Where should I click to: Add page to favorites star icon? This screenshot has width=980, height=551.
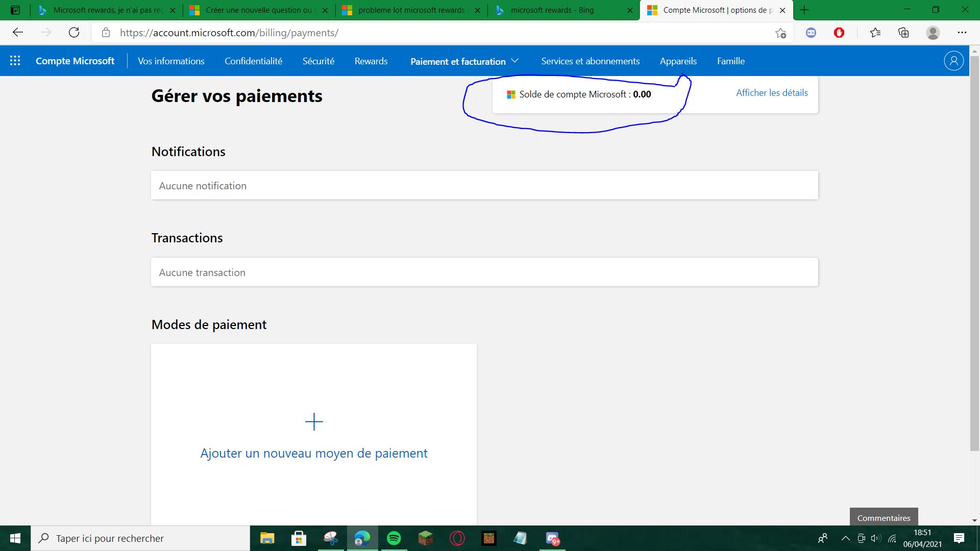[x=780, y=33]
